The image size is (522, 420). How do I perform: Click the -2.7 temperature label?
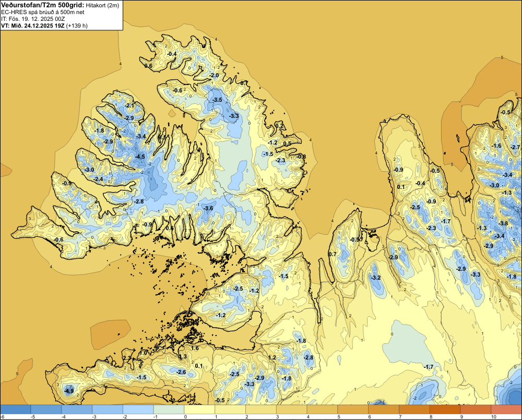click(515, 147)
